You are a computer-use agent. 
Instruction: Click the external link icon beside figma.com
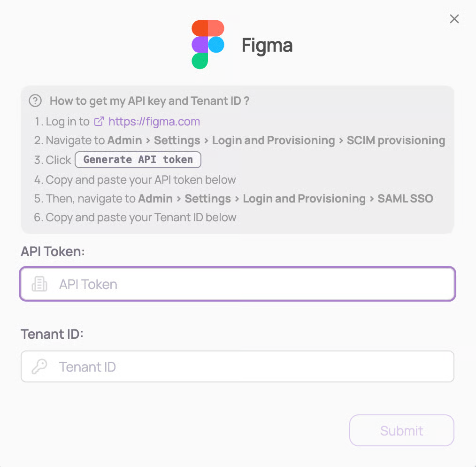point(99,122)
